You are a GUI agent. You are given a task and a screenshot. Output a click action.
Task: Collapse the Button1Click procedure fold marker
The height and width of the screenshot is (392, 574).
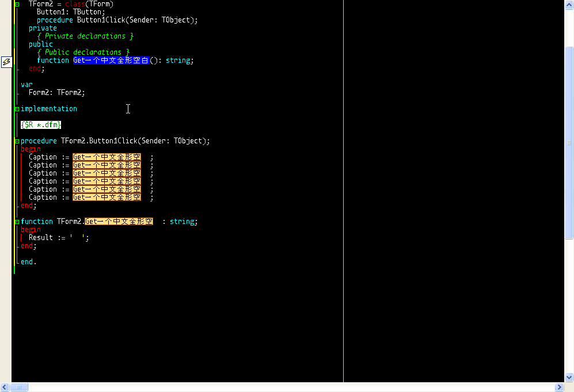click(17, 141)
